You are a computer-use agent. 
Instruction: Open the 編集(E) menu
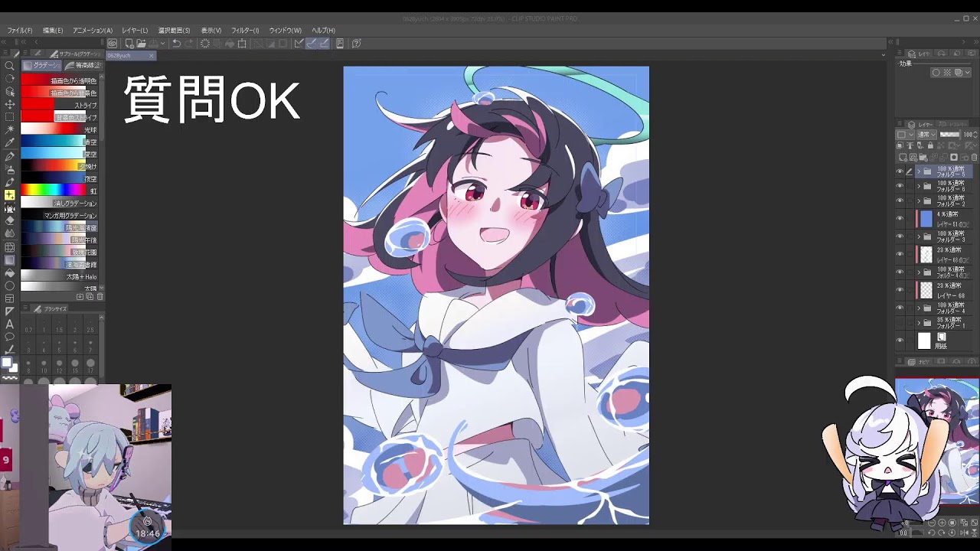pos(53,31)
